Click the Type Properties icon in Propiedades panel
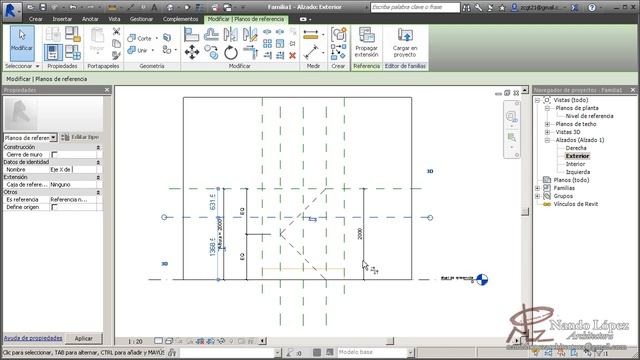Image resolution: width=640 pixels, height=360 pixels. pos(53,34)
